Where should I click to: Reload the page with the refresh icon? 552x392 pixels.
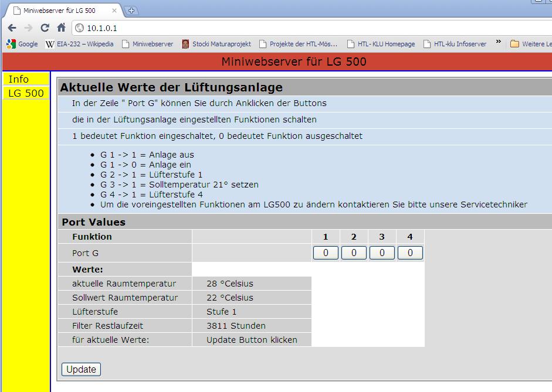click(x=45, y=28)
